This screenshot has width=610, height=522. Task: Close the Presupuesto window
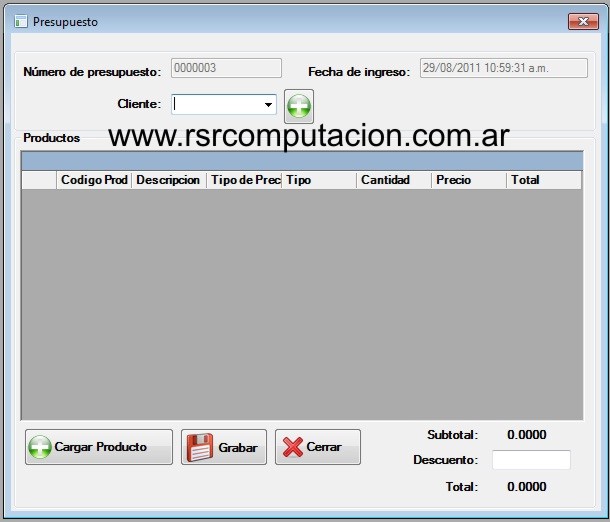point(583,21)
